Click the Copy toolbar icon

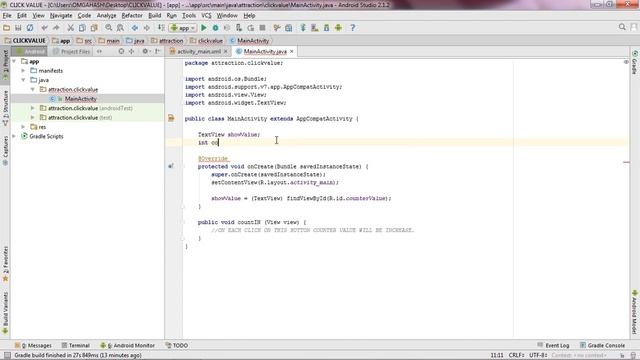82,28
